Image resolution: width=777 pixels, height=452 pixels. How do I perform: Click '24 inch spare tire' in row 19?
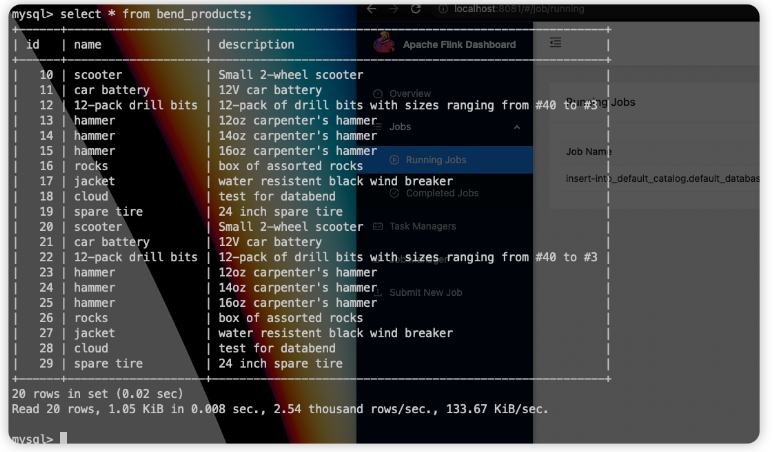click(x=280, y=212)
